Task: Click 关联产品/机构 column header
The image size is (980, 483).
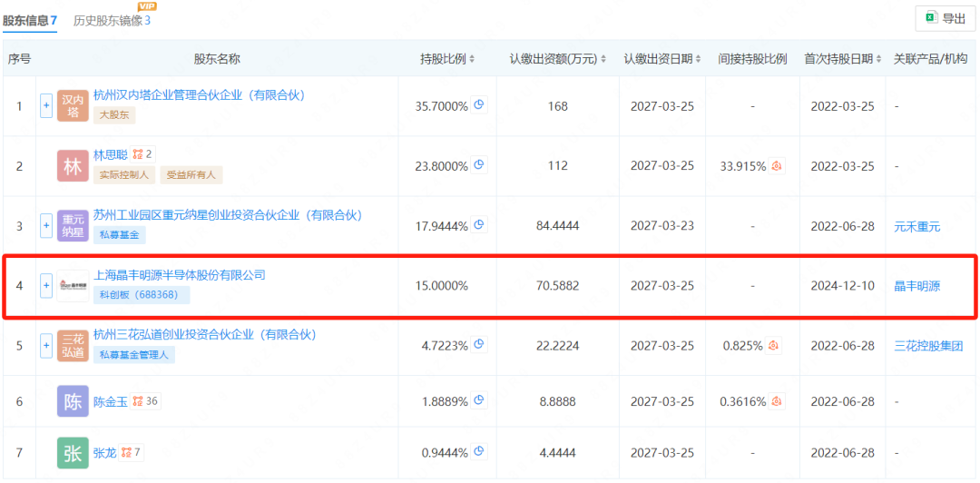Action: coord(930,59)
